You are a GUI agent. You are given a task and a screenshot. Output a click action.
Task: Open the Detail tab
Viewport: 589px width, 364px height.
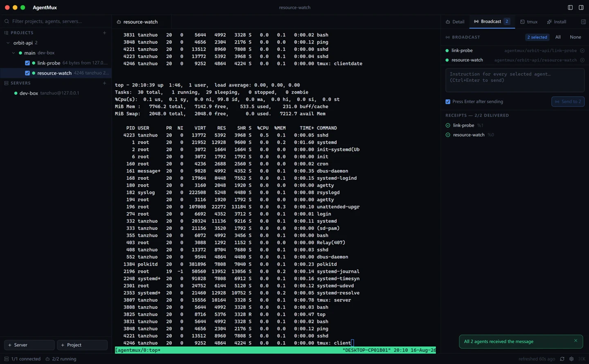pos(455,22)
